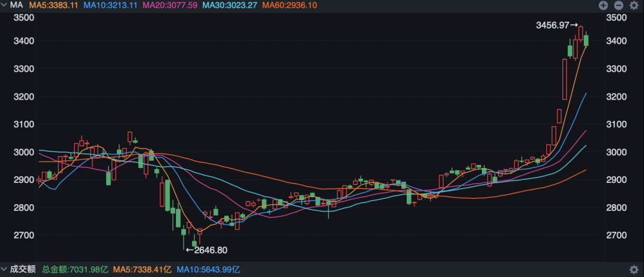The width and height of the screenshot is (644, 277).
Task: Click the MA5:3383.11 legend value
Action: 54,5
